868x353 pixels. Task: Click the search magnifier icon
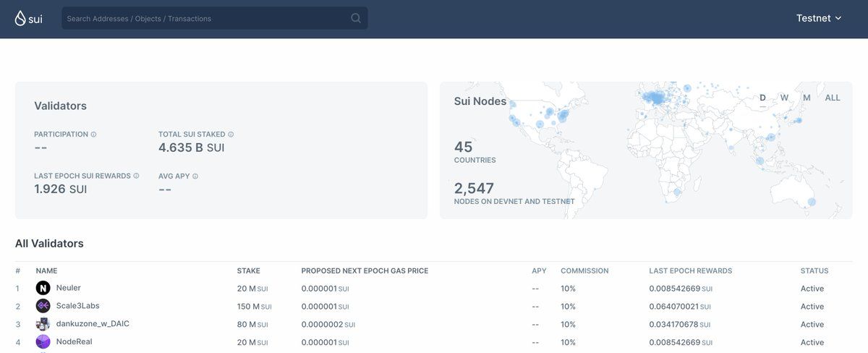click(x=356, y=18)
